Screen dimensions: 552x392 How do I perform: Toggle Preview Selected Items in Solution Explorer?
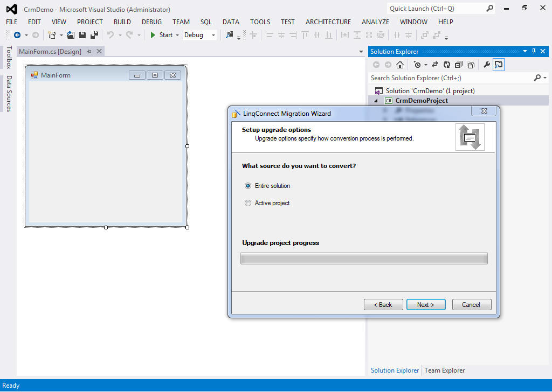tap(499, 65)
